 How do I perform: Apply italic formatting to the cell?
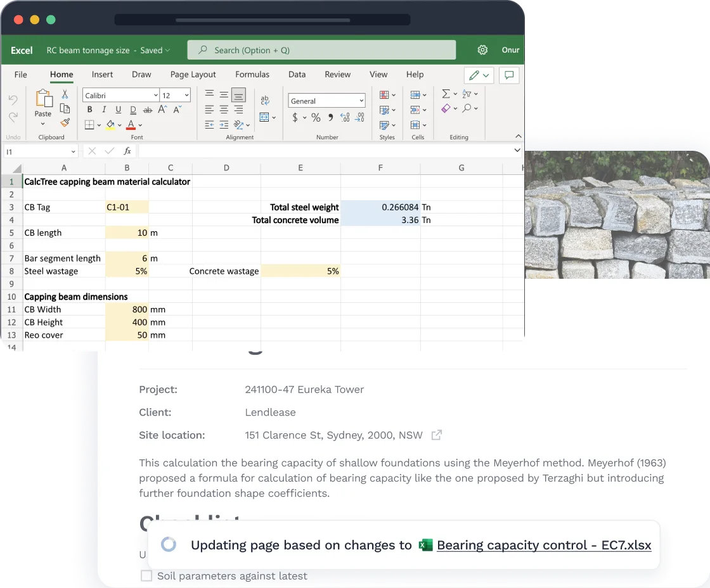(104, 109)
